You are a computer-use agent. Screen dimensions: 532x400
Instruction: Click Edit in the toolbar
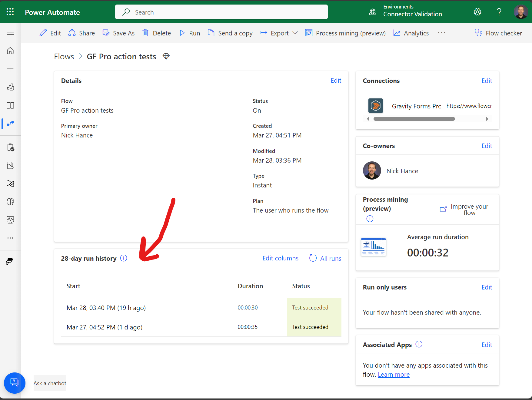tap(50, 33)
